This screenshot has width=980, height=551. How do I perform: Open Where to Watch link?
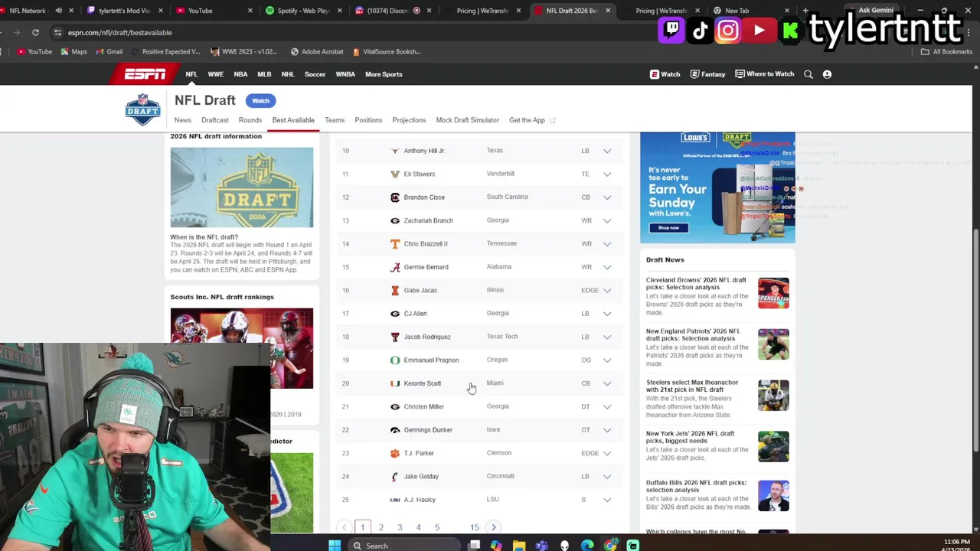(764, 74)
